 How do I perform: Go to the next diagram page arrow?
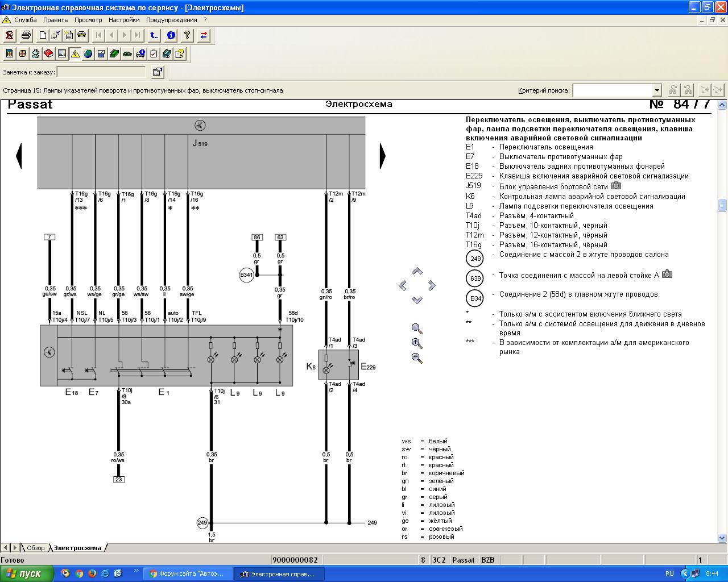[382, 155]
